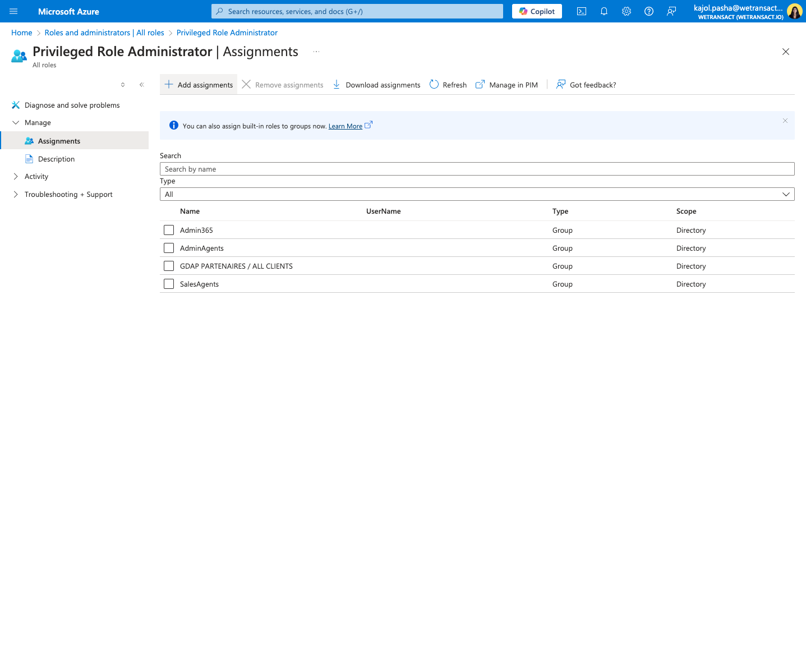This screenshot has width=806, height=672.
Task: Click the Search by name field
Action: coord(477,169)
